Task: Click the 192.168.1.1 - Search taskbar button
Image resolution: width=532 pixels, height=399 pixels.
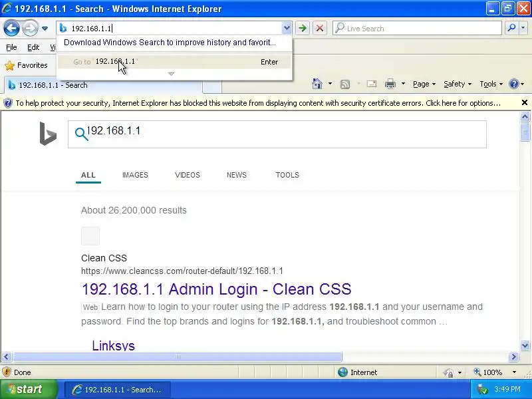Action: 118,390
